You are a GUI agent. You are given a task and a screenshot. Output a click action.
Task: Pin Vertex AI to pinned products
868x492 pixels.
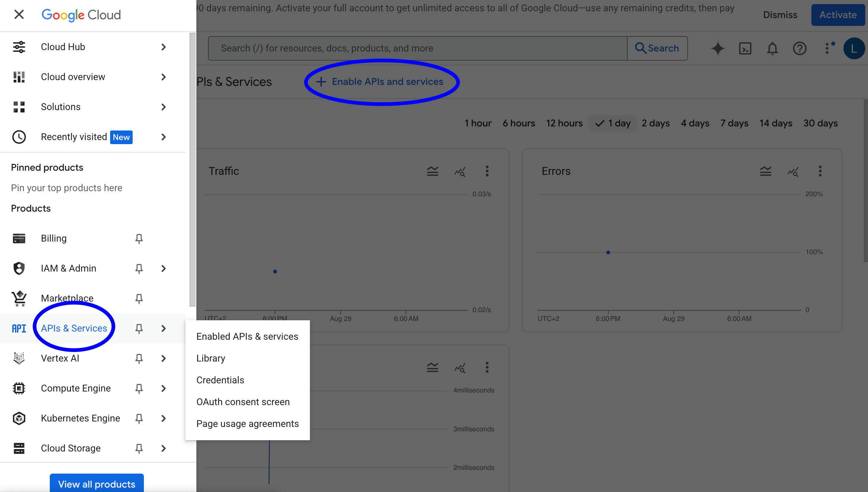click(x=139, y=358)
